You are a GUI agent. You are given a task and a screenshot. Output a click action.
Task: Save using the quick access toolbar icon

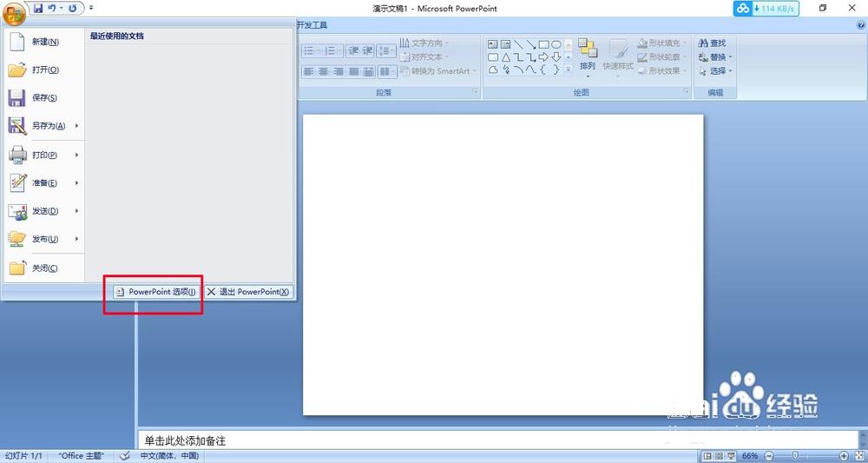pyautogui.click(x=38, y=9)
